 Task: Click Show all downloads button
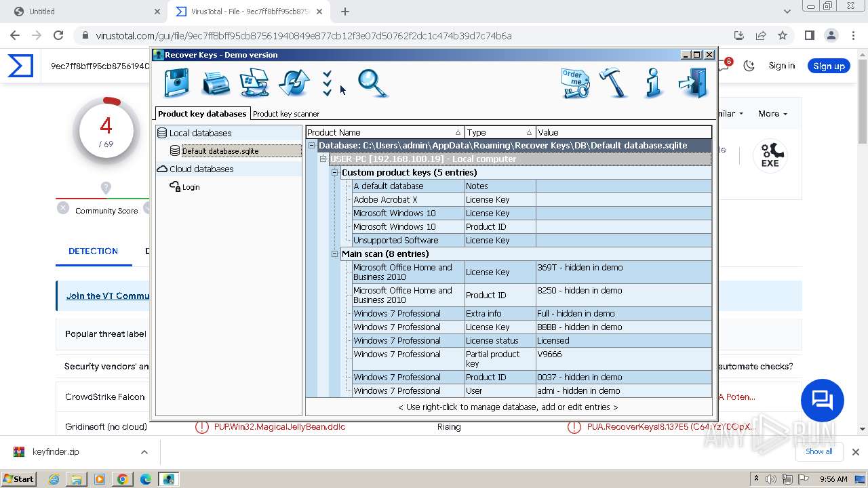click(819, 451)
